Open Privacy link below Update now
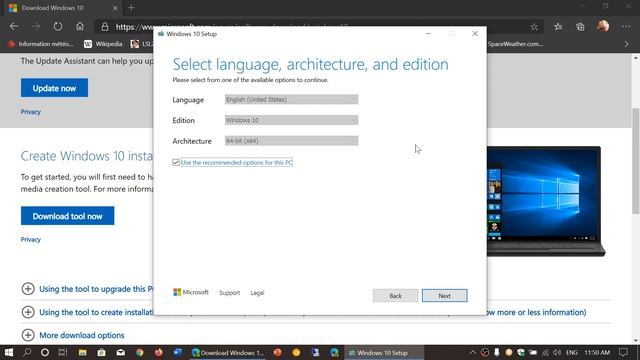Viewport: 640px width, 360px height. tap(31, 112)
